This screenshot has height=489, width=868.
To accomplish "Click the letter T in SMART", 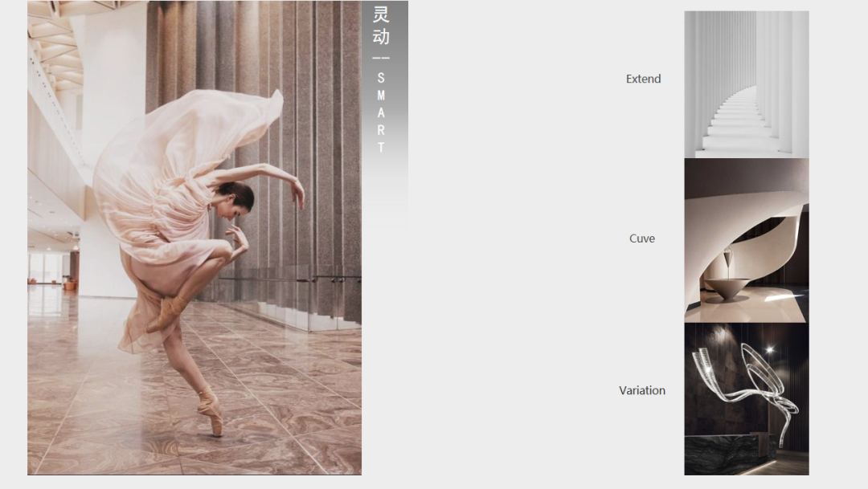I will pos(381,148).
